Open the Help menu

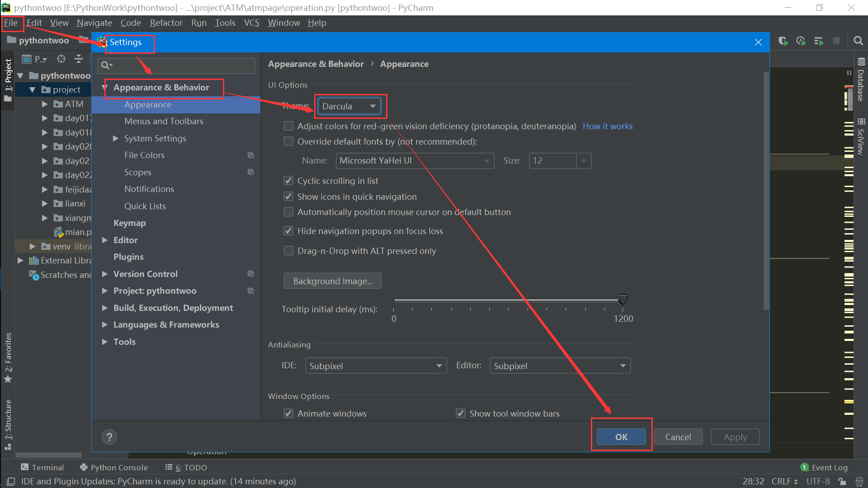(x=317, y=23)
